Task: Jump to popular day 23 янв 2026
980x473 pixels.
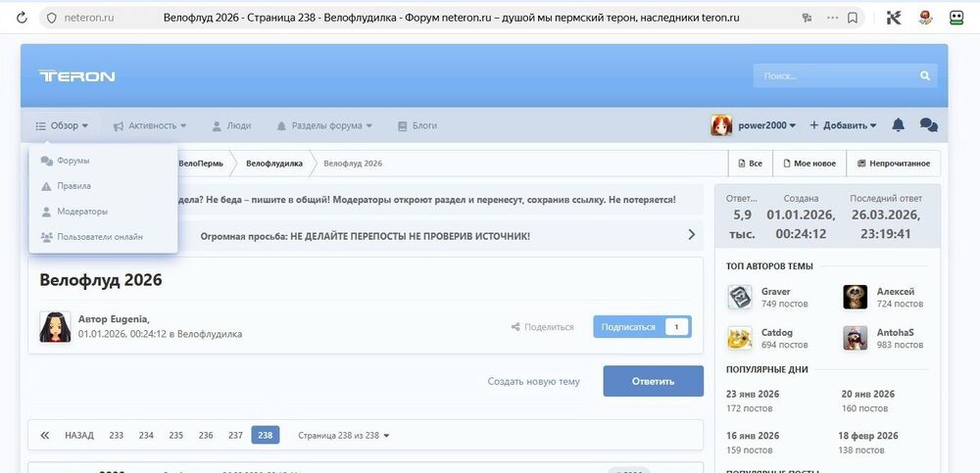Action: [x=753, y=395]
